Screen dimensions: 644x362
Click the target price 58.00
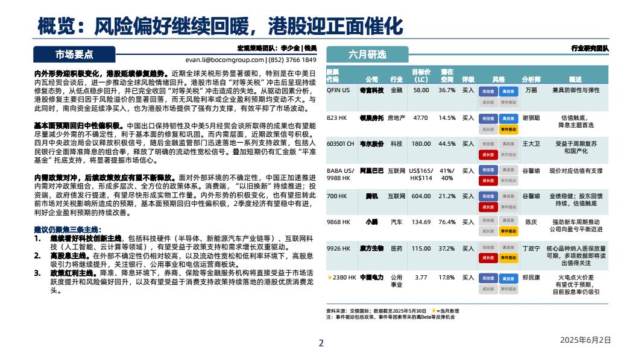pos(421,90)
